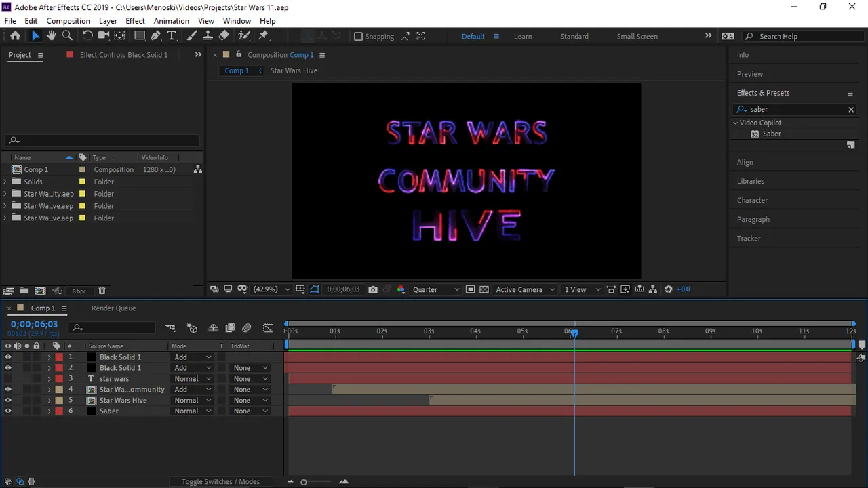Select the Rectangle shape tool
Image resolution: width=868 pixels, height=488 pixels.
[x=140, y=36]
